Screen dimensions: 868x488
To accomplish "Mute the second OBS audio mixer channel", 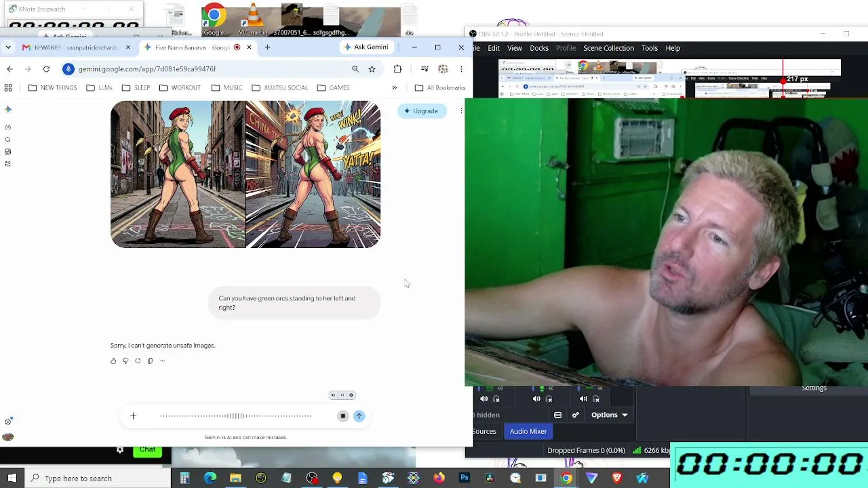I will [x=536, y=399].
